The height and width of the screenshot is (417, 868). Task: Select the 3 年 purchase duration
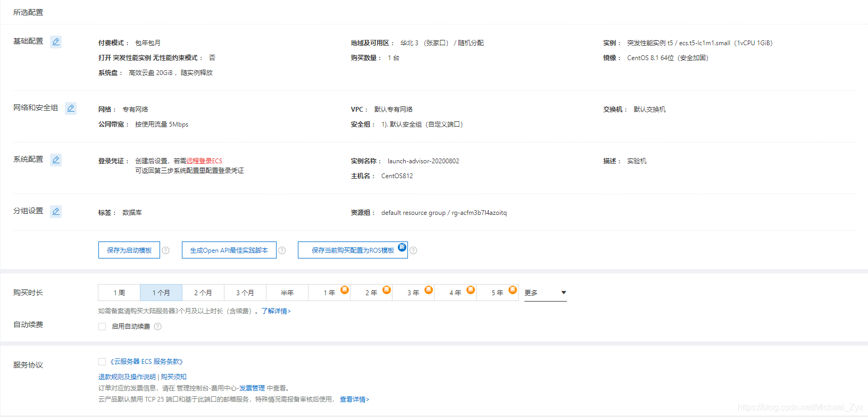coord(413,293)
